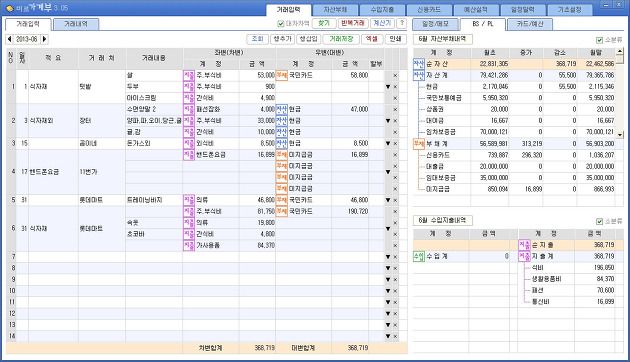This screenshot has height=362, width=630.
Task: Open the ? help button
Action: (401, 23)
